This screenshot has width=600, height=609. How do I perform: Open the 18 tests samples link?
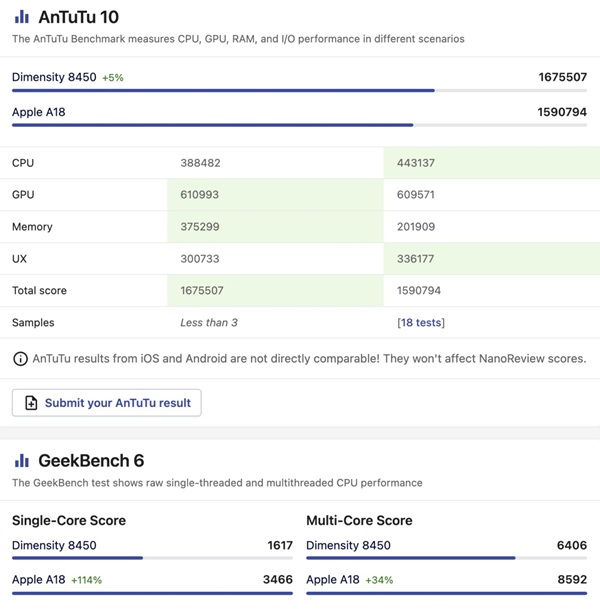coord(421,323)
